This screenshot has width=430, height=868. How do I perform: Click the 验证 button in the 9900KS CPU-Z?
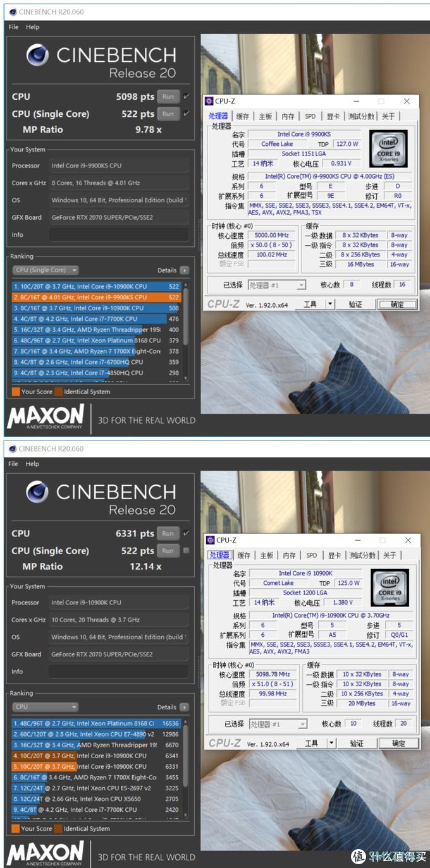355,304
